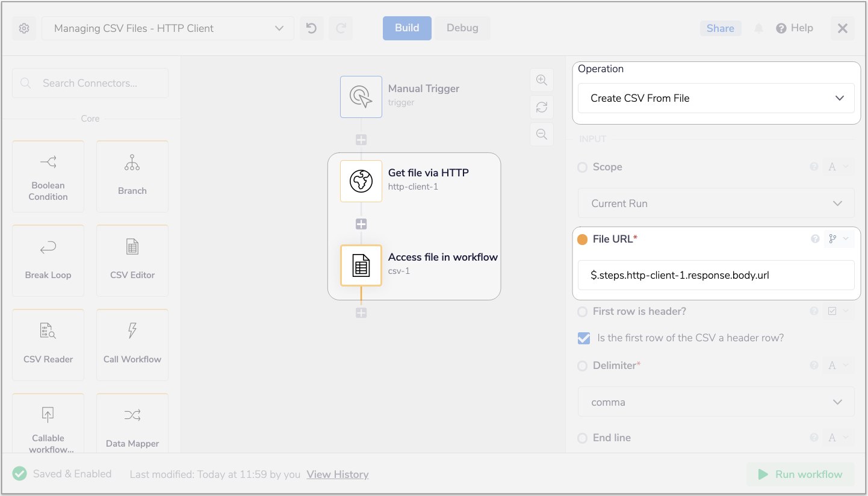Uncheck the first row header checkbox
The width and height of the screenshot is (868, 496).
(x=584, y=338)
